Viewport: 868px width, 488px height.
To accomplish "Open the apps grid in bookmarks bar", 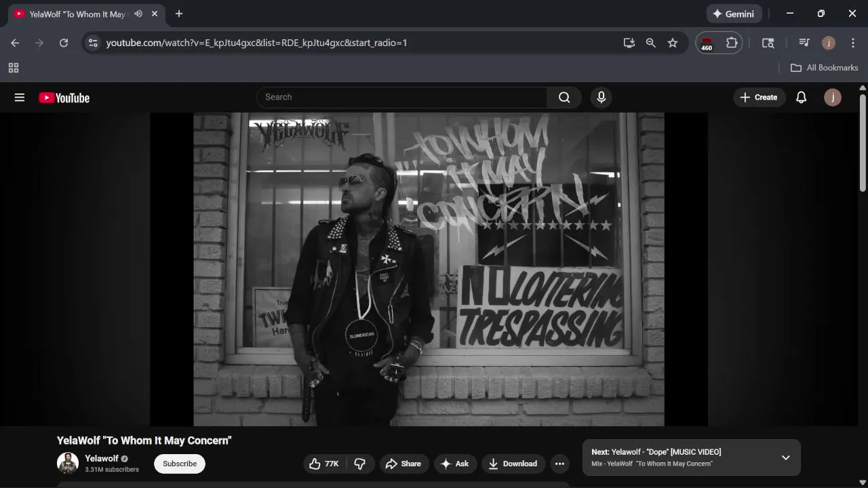I will [x=14, y=68].
